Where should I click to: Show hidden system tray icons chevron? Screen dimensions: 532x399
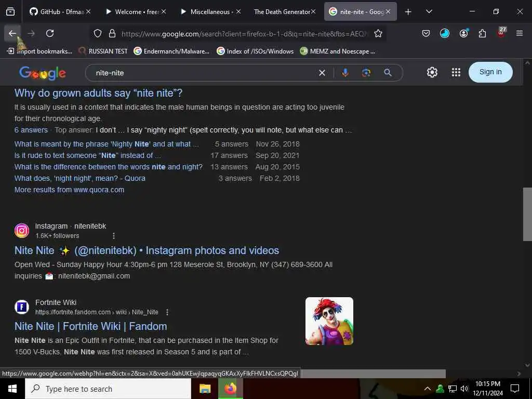pyautogui.click(x=428, y=389)
